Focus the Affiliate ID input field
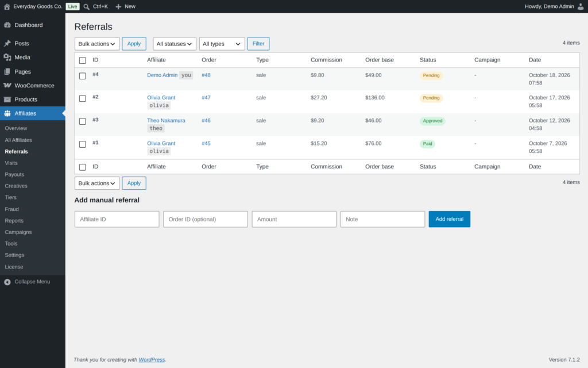588x368 pixels. (117, 219)
